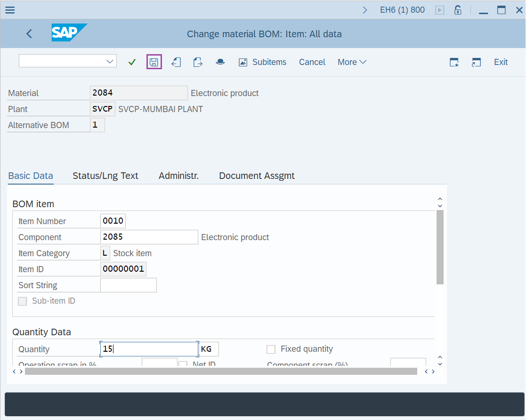Image resolution: width=526 pixels, height=420 pixels.
Task: Open the transaction command field dropdown
Action: click(x=110, y=61)
